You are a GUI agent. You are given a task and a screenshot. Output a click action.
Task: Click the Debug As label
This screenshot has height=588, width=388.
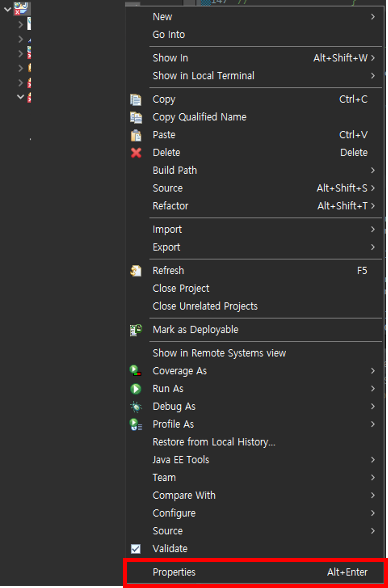[174, 407]
